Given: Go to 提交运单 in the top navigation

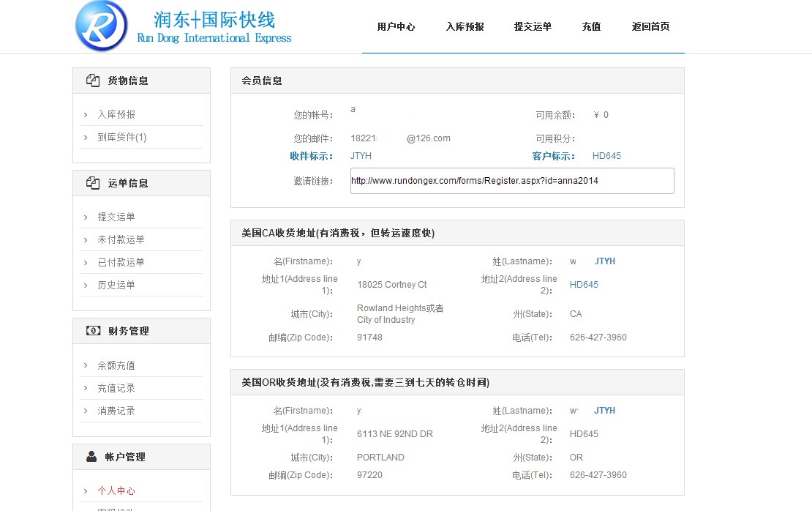Looking at the screenshot, I should (533, 26).
